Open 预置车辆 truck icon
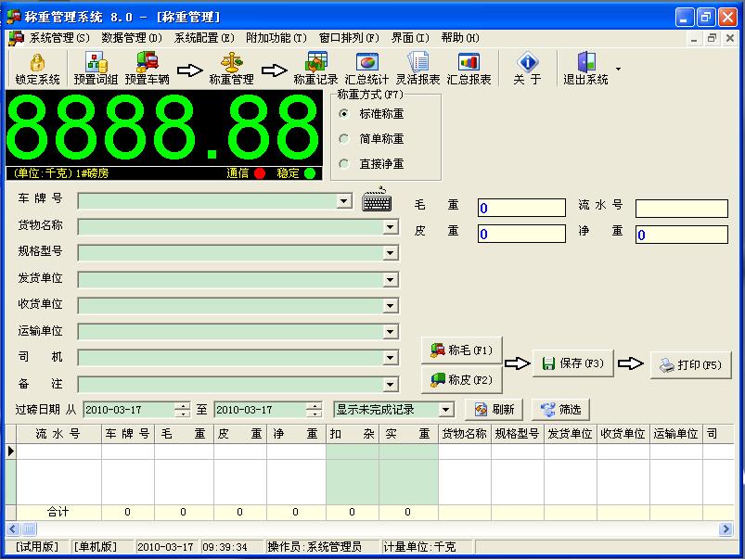 [147, 62]
